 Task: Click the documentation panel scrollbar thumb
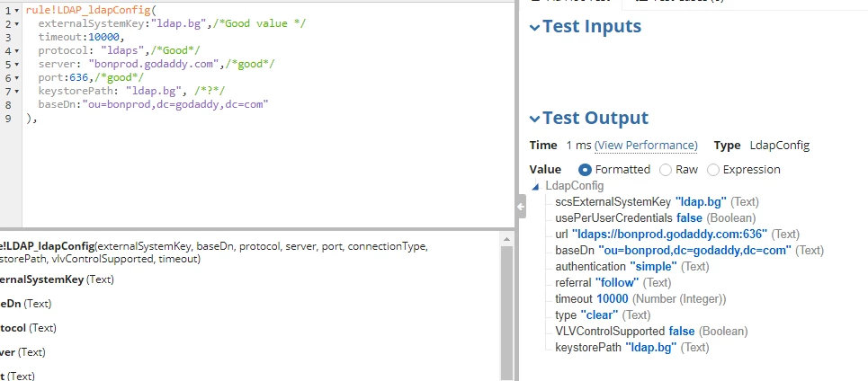pyautogui.click(x=506, y=314)
